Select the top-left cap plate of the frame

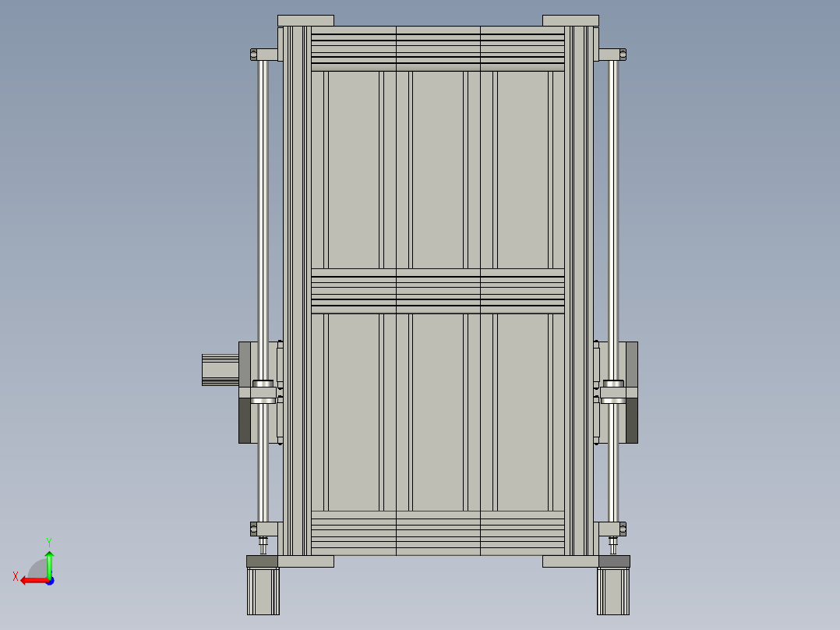click(305, 20)
